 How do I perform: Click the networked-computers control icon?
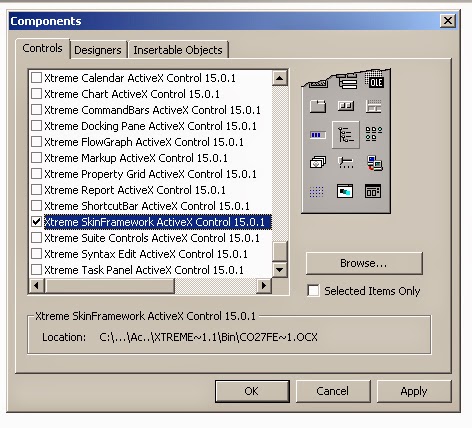click(374, 163)
